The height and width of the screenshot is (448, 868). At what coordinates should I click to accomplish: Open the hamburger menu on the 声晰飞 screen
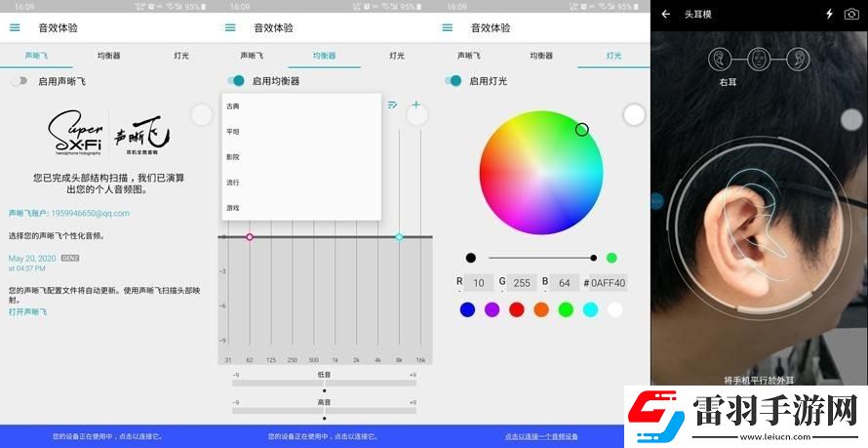tap(15, 27)
